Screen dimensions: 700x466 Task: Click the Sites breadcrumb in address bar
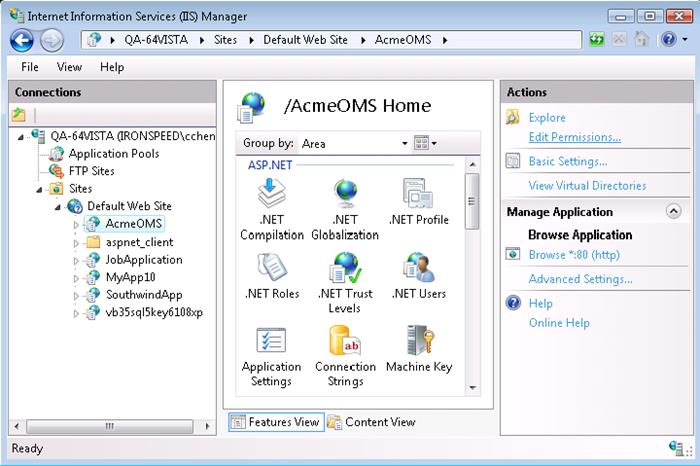click(225, 40)
